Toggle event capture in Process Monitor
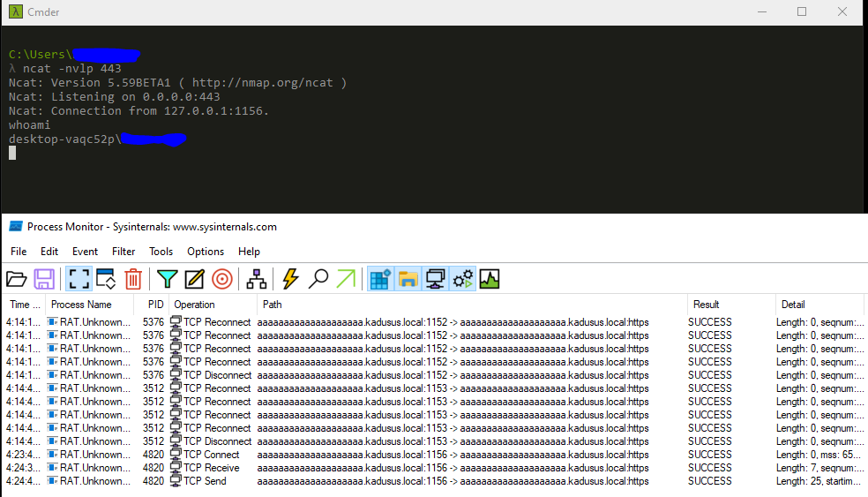This screenshot has height=497, width=868. click(x=79, y=279)
